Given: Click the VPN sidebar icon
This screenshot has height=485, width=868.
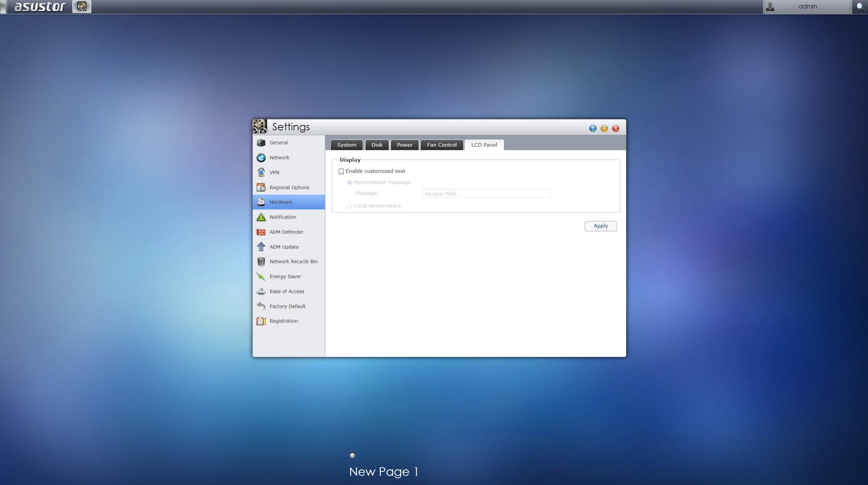Looking at the screenshot, I should point(261,173).
